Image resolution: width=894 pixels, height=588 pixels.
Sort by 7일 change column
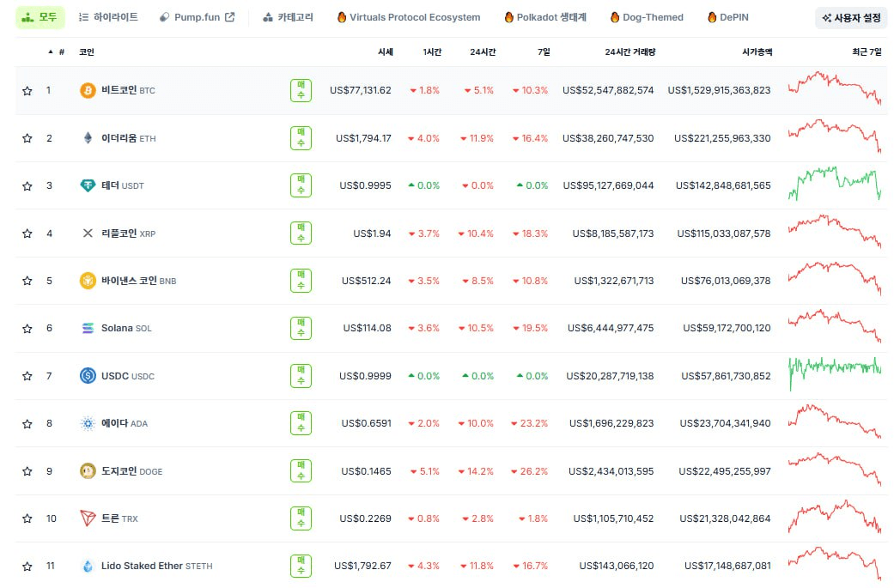click(544, 52)
